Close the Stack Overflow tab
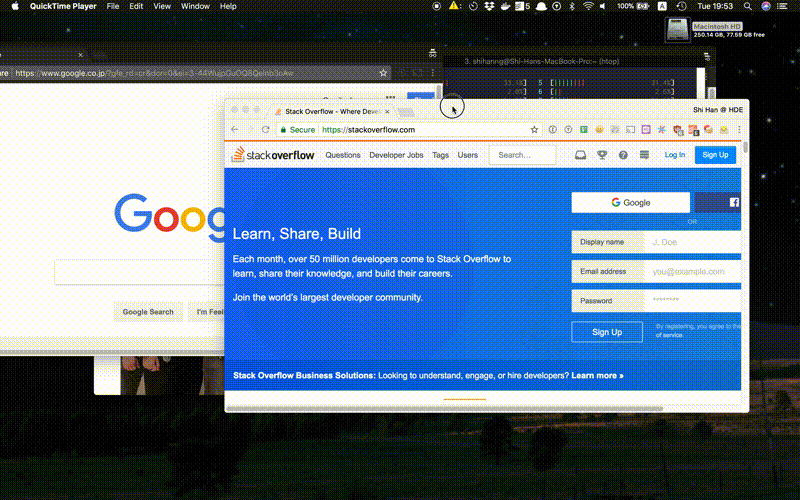 point(387,111)
